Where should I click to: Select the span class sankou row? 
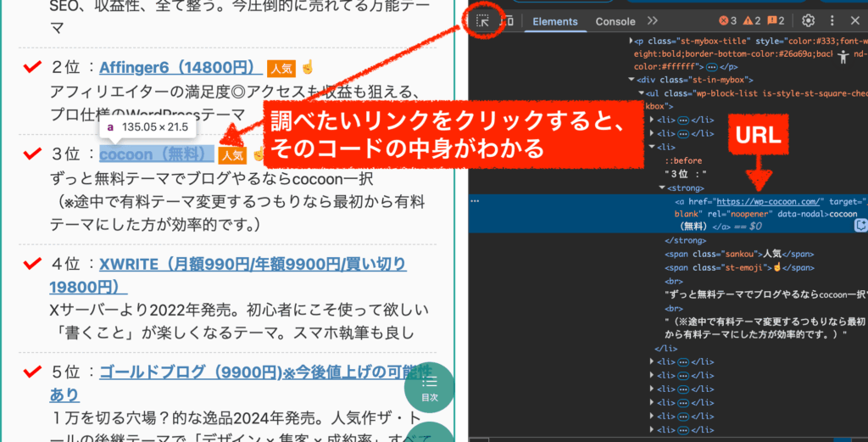739,255
